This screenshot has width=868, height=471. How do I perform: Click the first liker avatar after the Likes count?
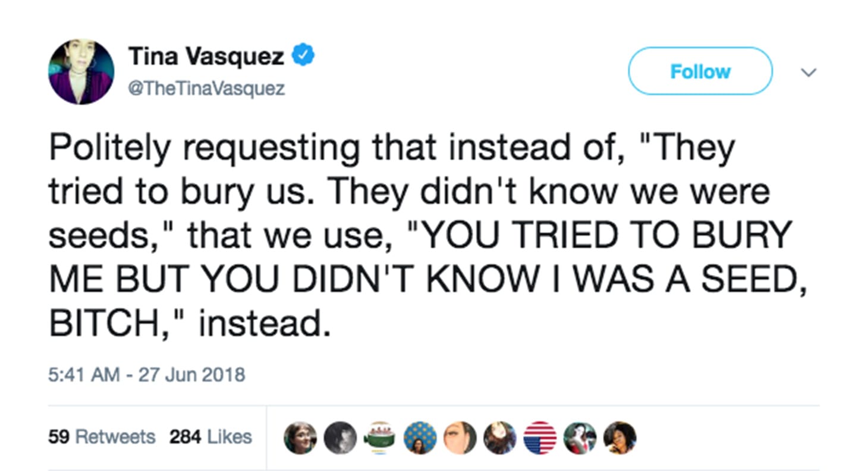(x=300, y=438)
